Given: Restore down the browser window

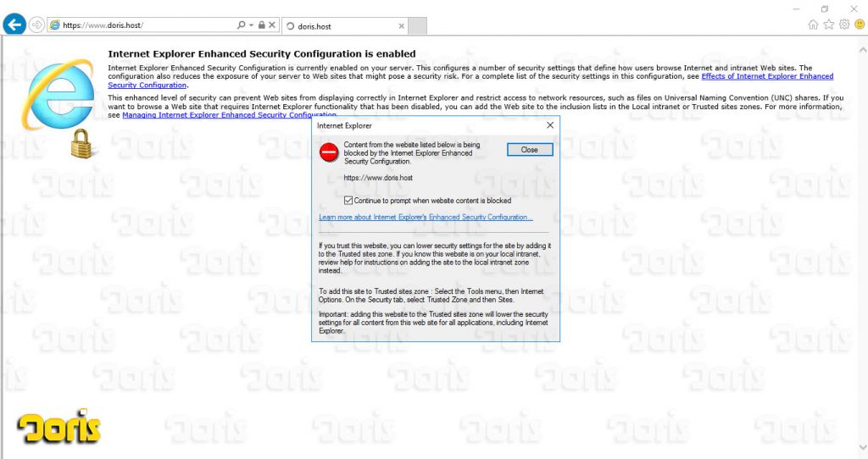Looking at the screenshot, I should [x=824, y=8].
